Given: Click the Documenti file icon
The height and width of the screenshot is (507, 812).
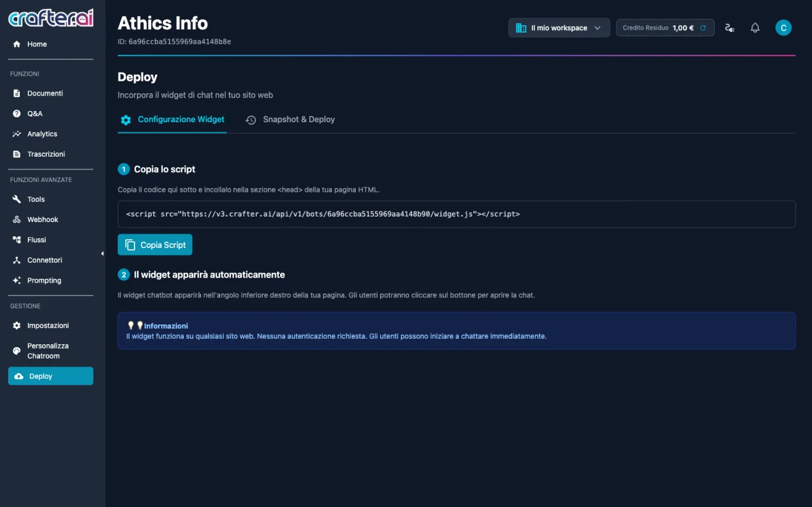Looking at the screenshot, I should click(17, 94).
